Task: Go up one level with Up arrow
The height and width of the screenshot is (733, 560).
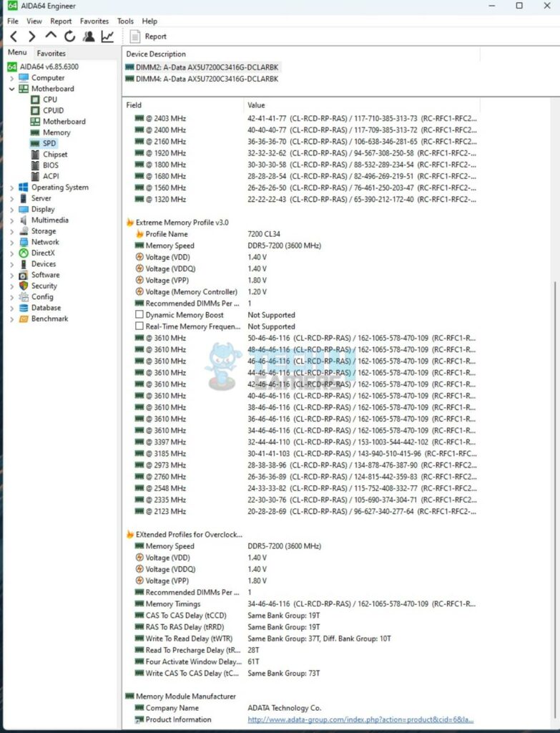Action: (x=51, y=36)
